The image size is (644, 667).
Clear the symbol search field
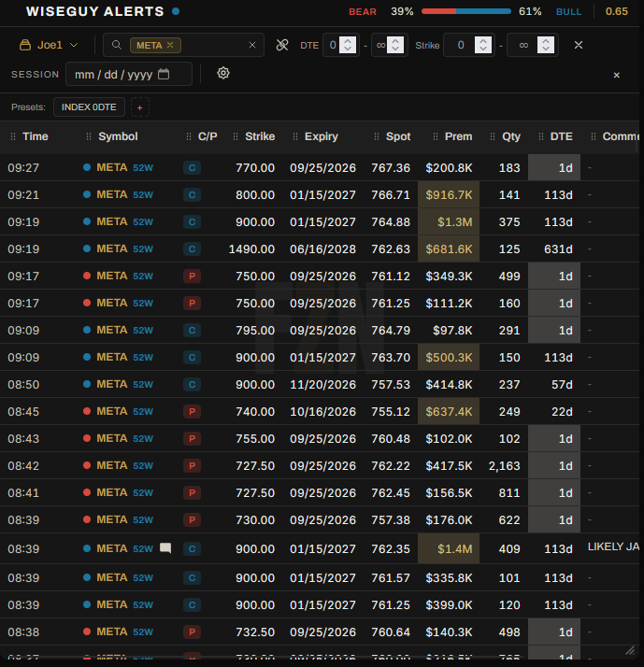pos(252,45)
